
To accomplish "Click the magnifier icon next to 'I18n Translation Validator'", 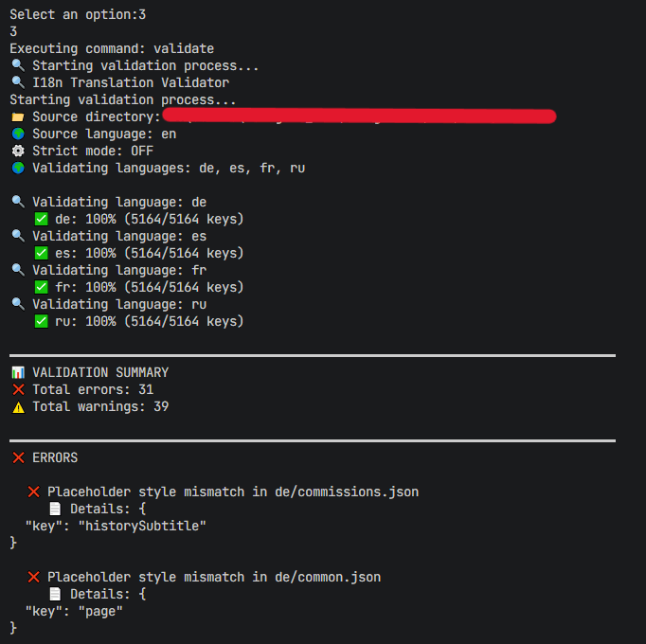I will 18,82.
